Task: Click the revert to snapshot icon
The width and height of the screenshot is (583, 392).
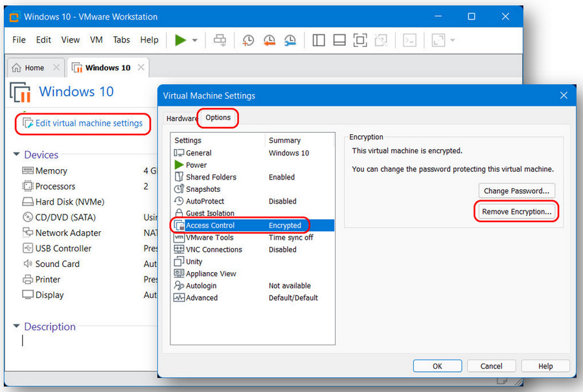Action: click(269, 40)
